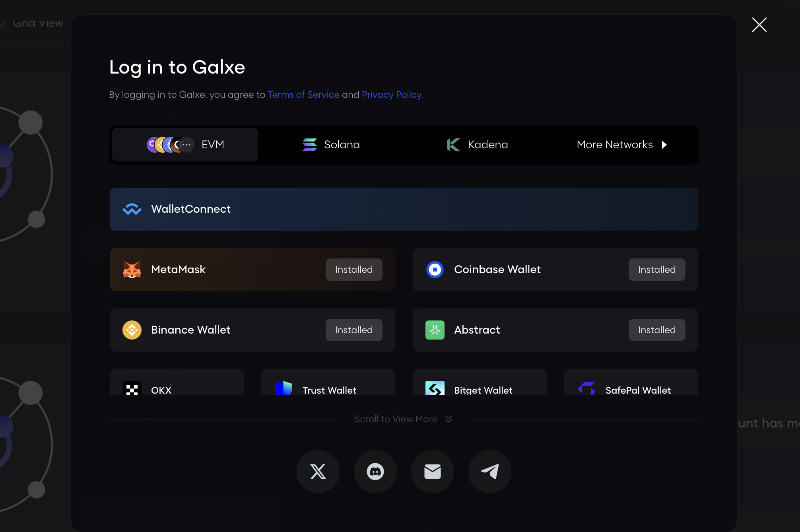Select the EVM network tab
The image size is (800, 532).
click(185, 145)
